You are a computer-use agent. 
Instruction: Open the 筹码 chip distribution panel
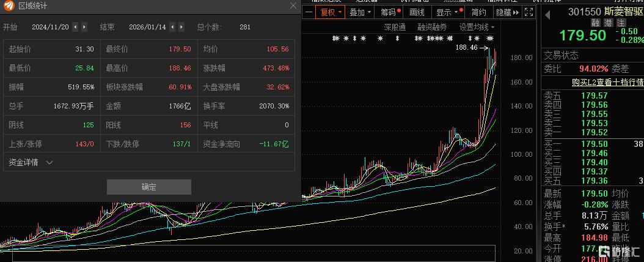390,12
